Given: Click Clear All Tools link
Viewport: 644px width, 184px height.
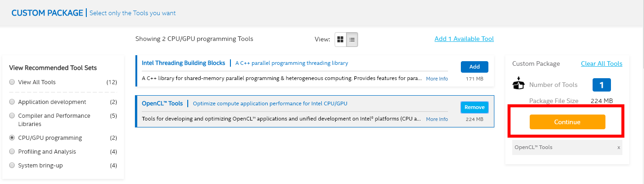Looking at the screenshot, I should tap(601, 64).
